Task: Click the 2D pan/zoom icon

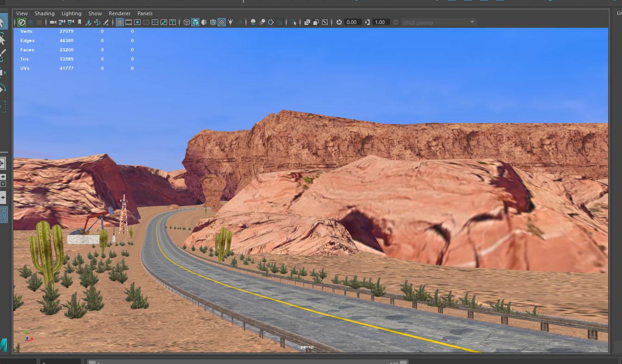Action: 97,22
